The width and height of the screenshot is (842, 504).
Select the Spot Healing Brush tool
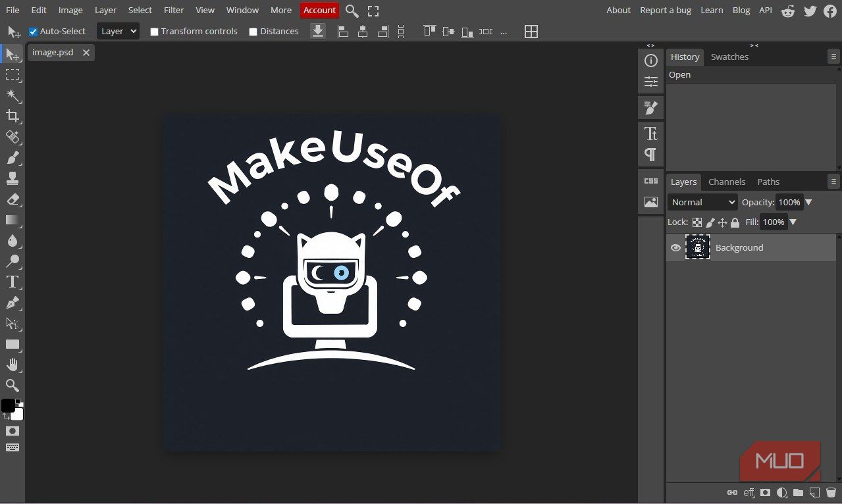(x=13, y=137)
